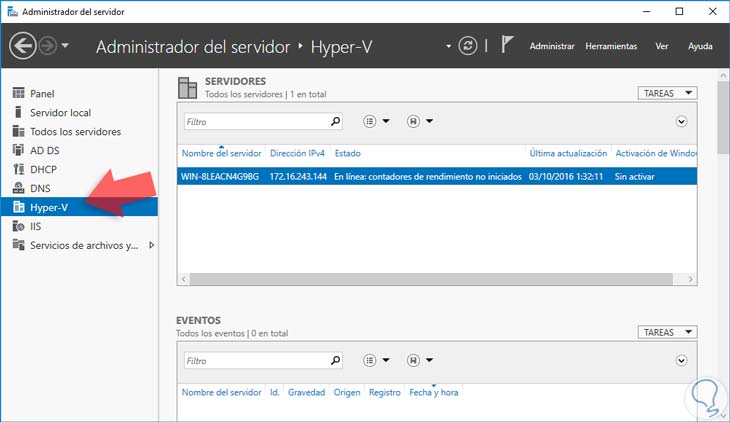Click the Servidores filter search magnifier
730x422 pixels.
tap(336, 122)
